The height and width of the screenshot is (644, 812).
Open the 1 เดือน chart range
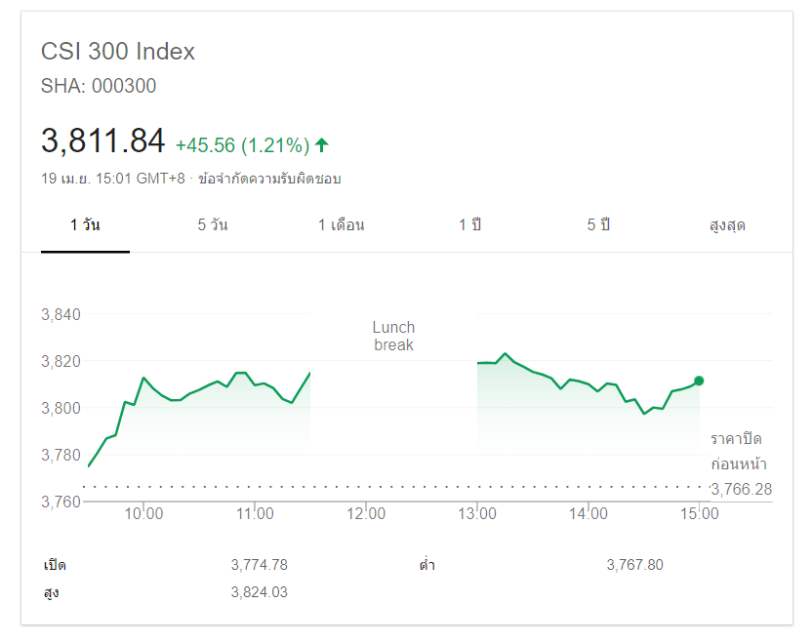[341, 225]
